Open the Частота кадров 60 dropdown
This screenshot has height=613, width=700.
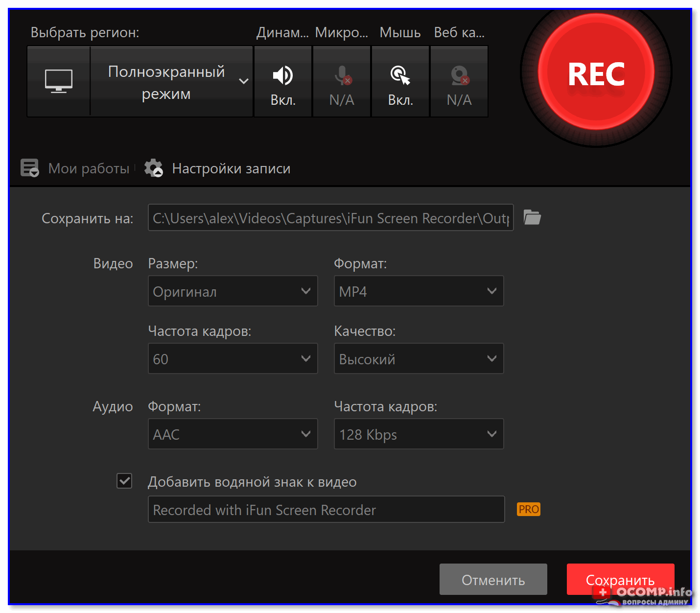pos(233,358)
